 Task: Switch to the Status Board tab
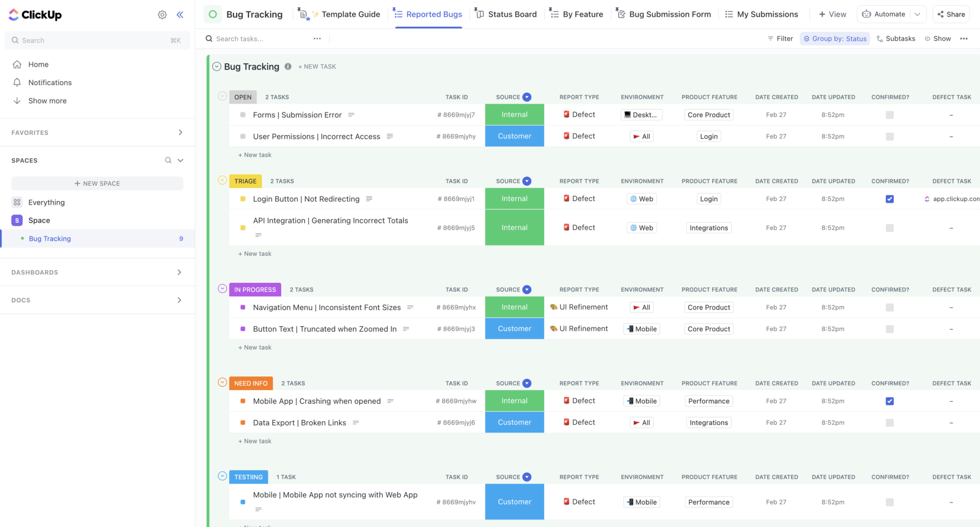coord(511,14)
